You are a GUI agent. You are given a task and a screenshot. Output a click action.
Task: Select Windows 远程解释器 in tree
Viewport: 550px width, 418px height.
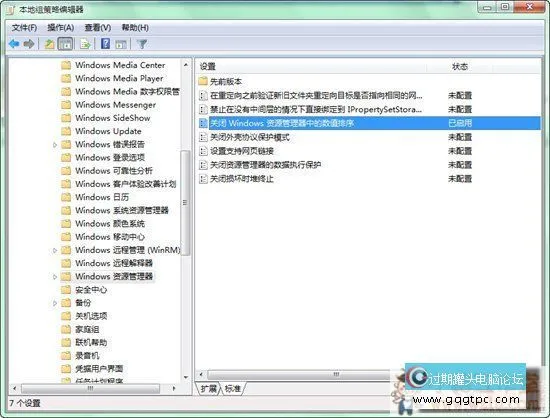114,263
